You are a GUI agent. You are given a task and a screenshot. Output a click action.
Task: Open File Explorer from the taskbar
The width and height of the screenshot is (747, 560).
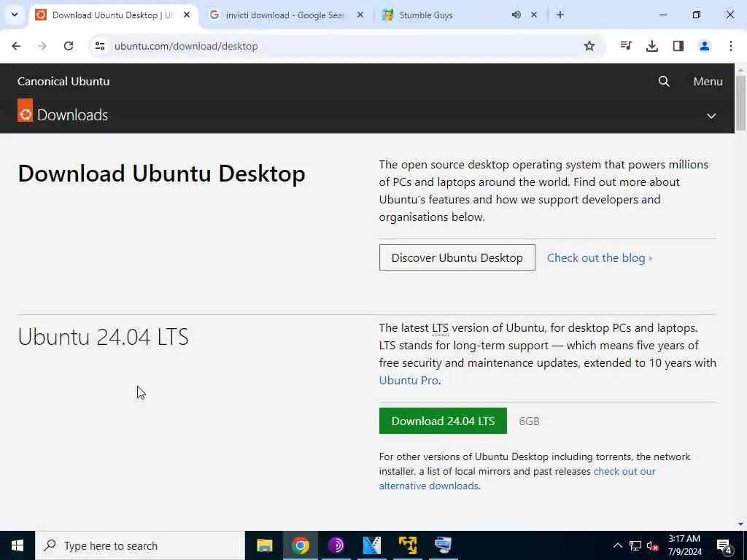coord(264,545)
